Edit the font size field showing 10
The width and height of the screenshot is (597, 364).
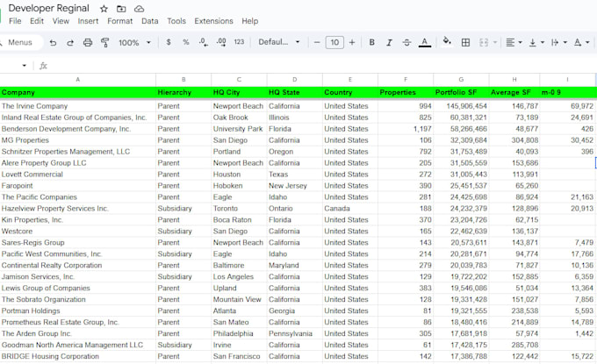click(x=334, y=42)
